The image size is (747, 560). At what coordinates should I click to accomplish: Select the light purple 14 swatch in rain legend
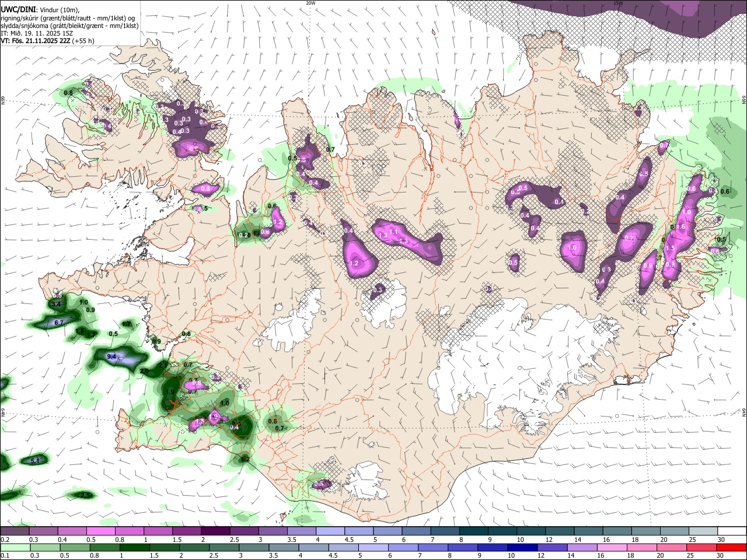[582, 548]
